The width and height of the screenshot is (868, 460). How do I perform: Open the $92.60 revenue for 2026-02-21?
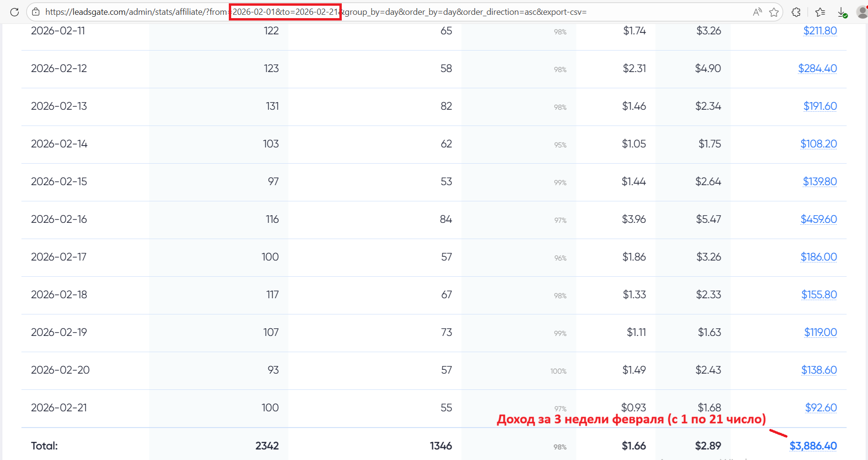[821, 408]
